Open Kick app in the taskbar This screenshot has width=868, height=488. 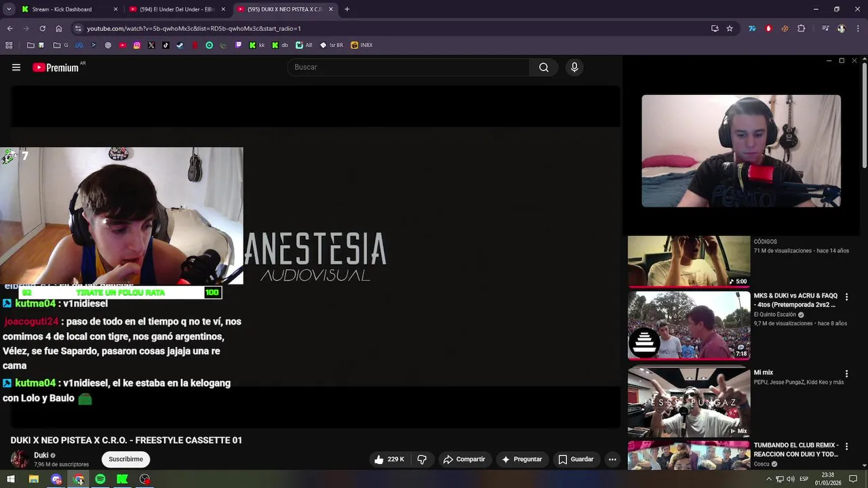click(122, 479)
